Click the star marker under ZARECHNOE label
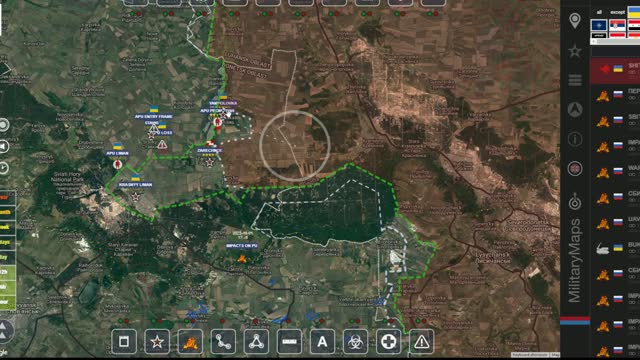 (209, 162)
